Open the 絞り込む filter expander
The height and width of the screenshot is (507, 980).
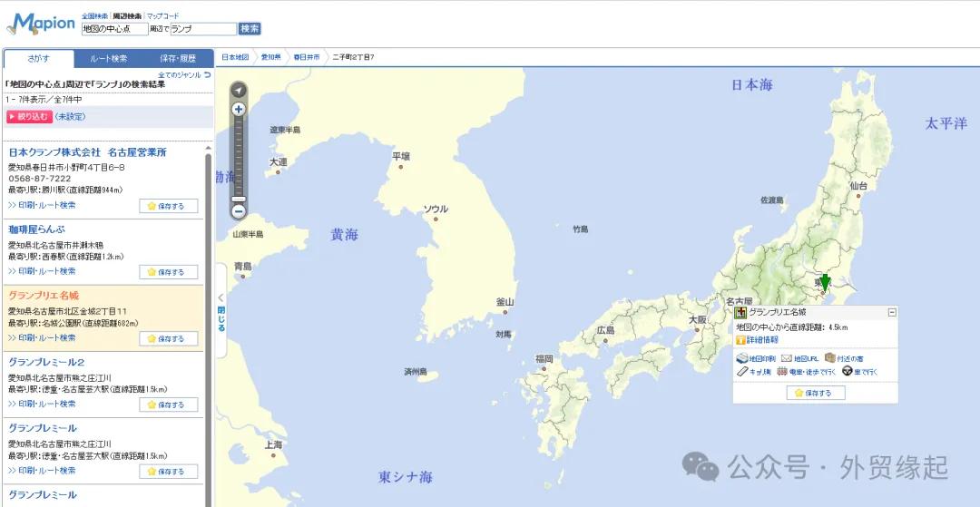coord(29,117)
